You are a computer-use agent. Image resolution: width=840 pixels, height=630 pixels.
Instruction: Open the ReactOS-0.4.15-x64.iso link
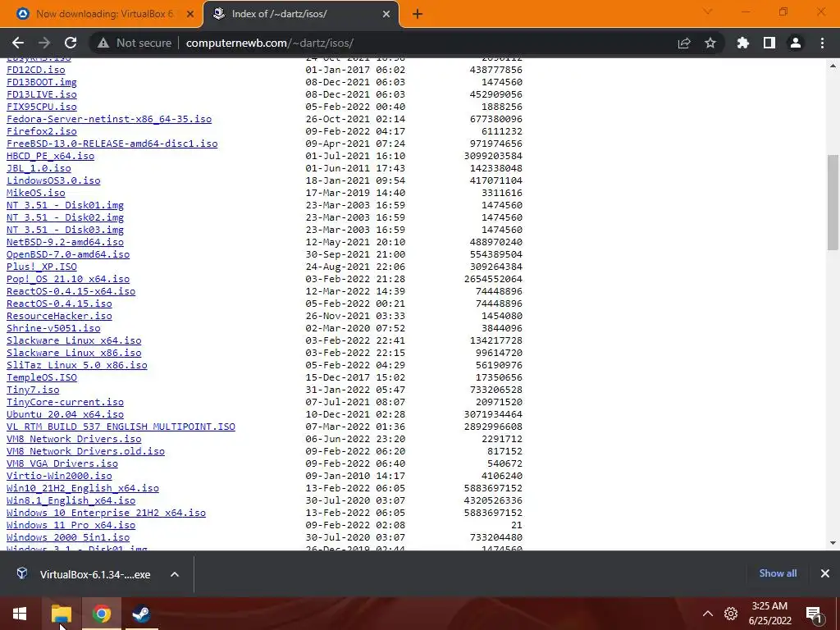(x=71, y=291)
